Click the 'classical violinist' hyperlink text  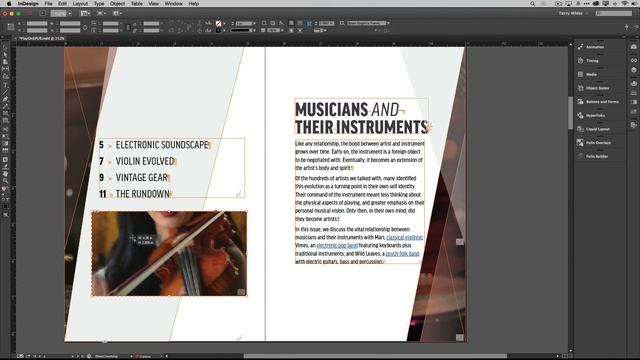pyautogui.click(x=404, y=238)
